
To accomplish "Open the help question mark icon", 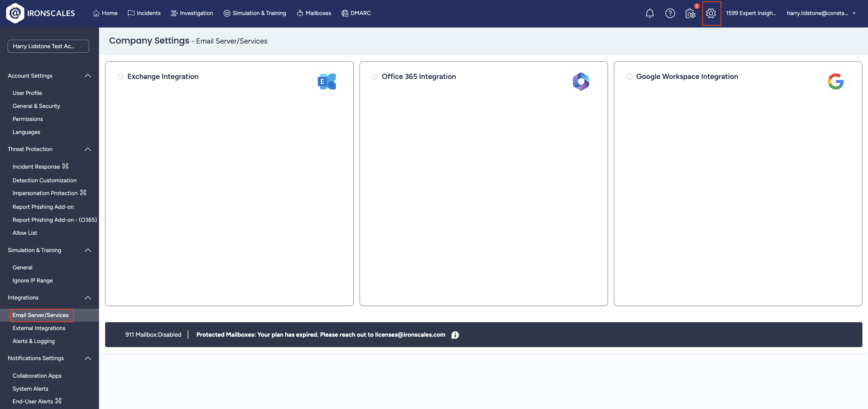I will click(670, 13).
